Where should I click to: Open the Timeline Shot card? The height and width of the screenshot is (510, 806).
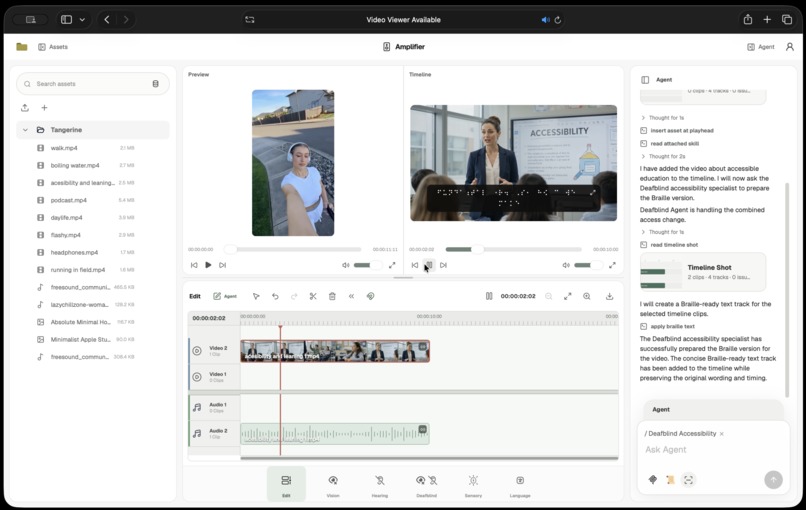coord(703,271)
